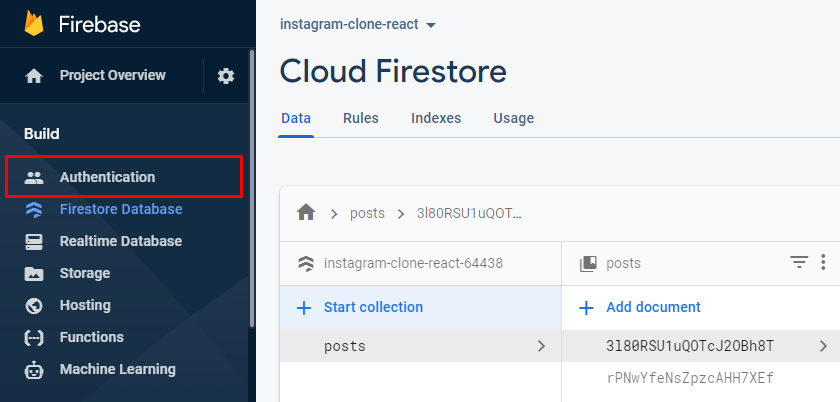Viewport: 840px width, 402px height.
Task: Select document rPNwYfeNsZpzcAHH7XEf
Action: 690,378
